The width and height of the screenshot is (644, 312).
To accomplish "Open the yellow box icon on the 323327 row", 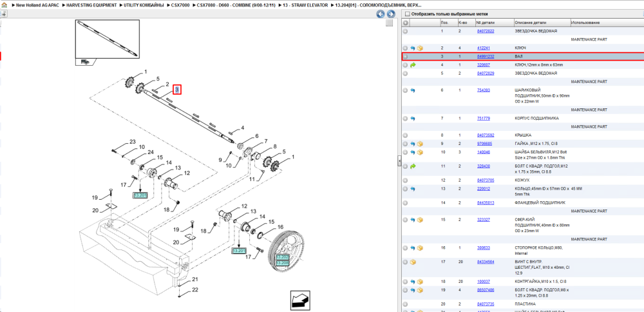I will click(420, 220).
